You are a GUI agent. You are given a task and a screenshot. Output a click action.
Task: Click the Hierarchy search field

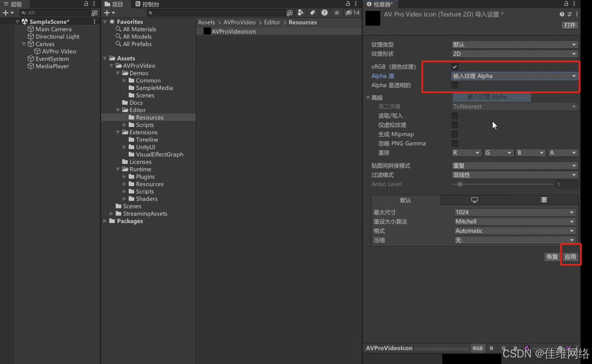55,13
